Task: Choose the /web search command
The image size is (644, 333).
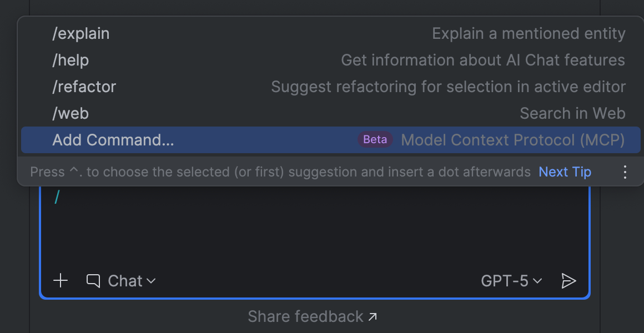Action: point(71,113)
